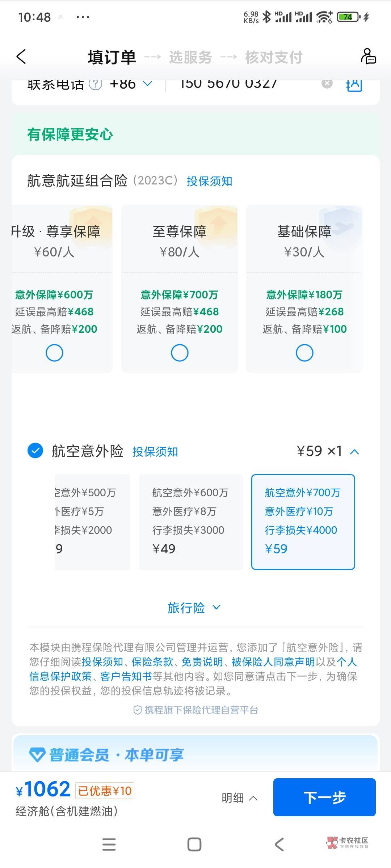
Task: Tap the 下一步 button
Action: tap(324, 797)
